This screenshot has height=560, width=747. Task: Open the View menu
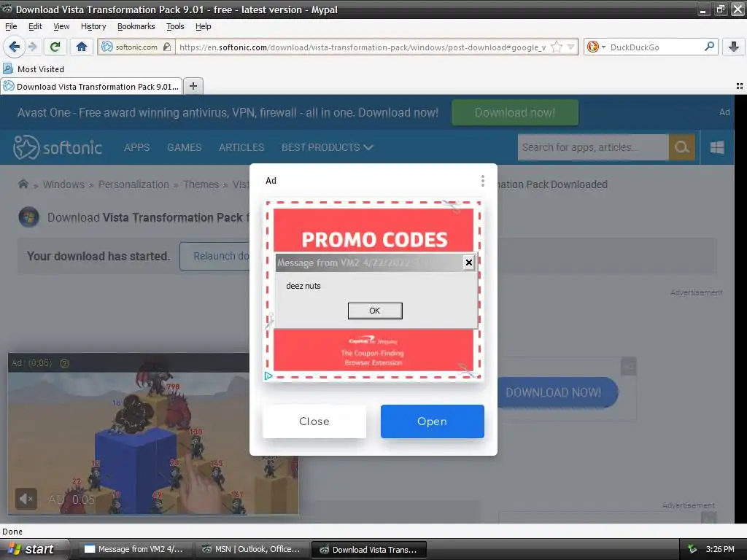tap(61, 26)
